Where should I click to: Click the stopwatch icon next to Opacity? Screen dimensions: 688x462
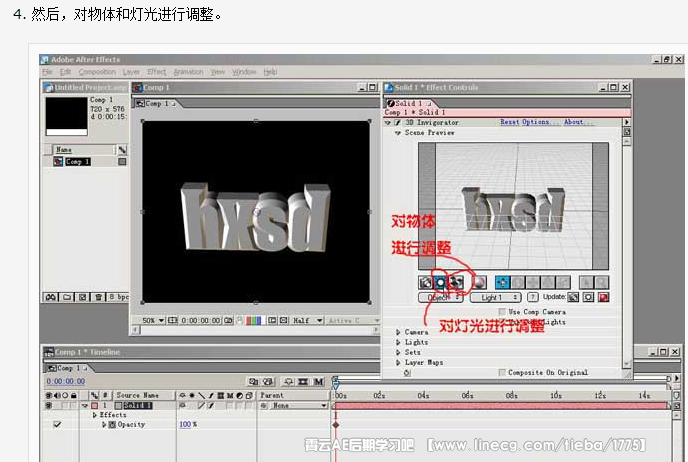point(112,425)
